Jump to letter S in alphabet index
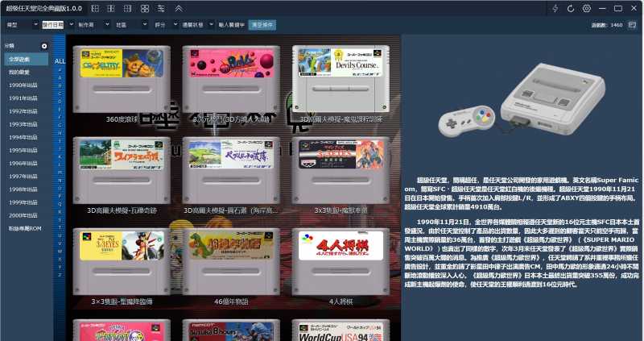 pyautogui.click(x=60, y=220)
